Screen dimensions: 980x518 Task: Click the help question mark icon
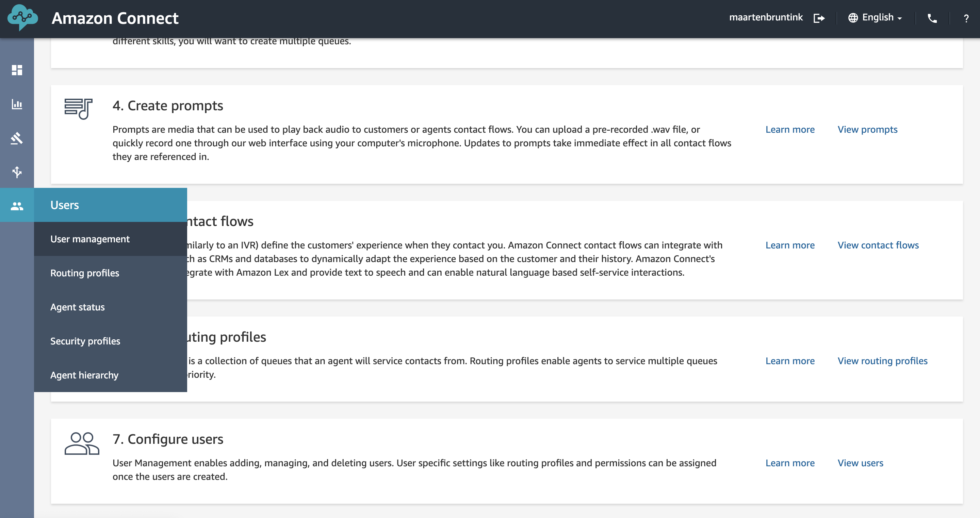click(x=966, y=18)
